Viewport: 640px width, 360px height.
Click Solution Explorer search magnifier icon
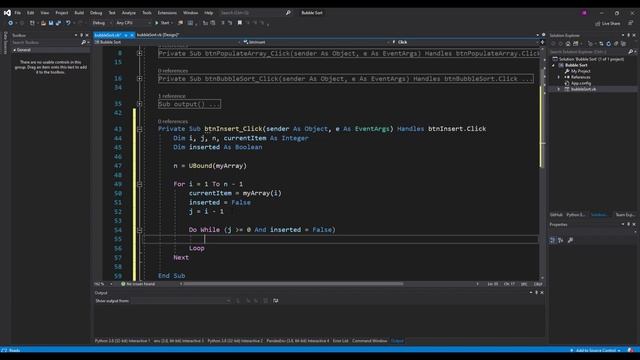[630, 52]
